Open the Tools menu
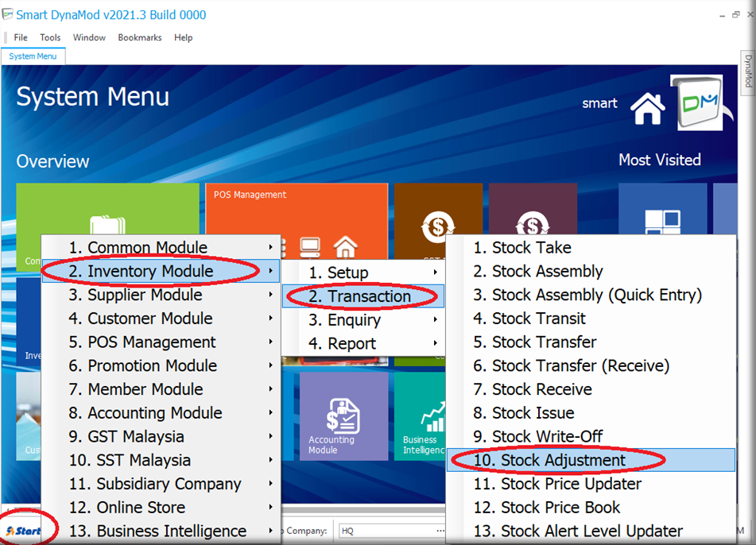 coord(50,37)
